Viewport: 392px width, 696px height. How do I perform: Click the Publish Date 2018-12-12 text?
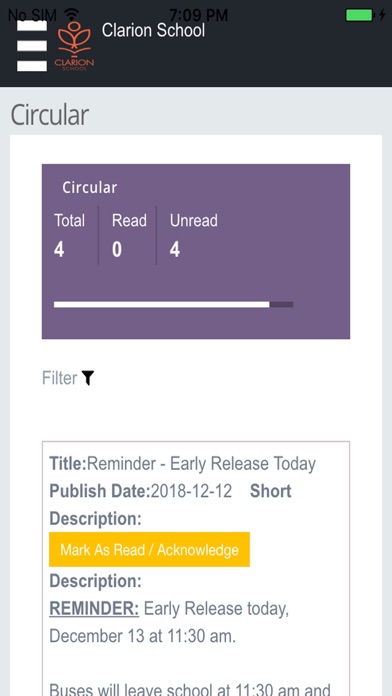(x=140, y=491)
